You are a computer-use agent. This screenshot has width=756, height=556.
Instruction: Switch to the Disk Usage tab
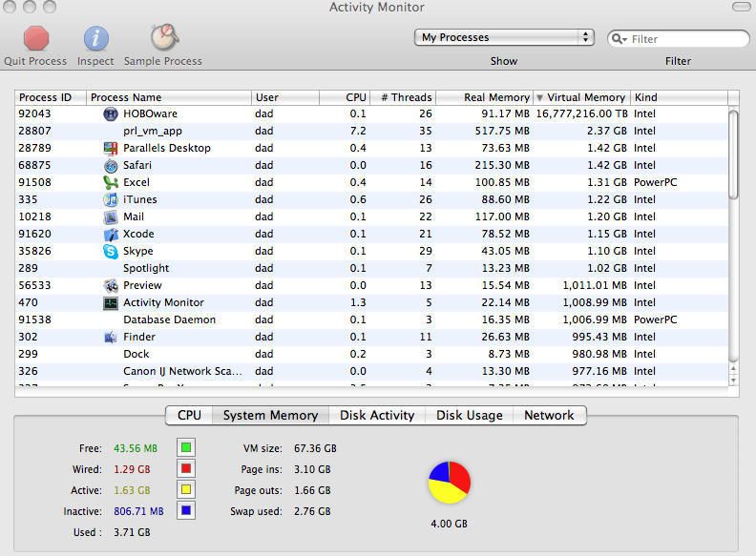[x=469, y=415]
